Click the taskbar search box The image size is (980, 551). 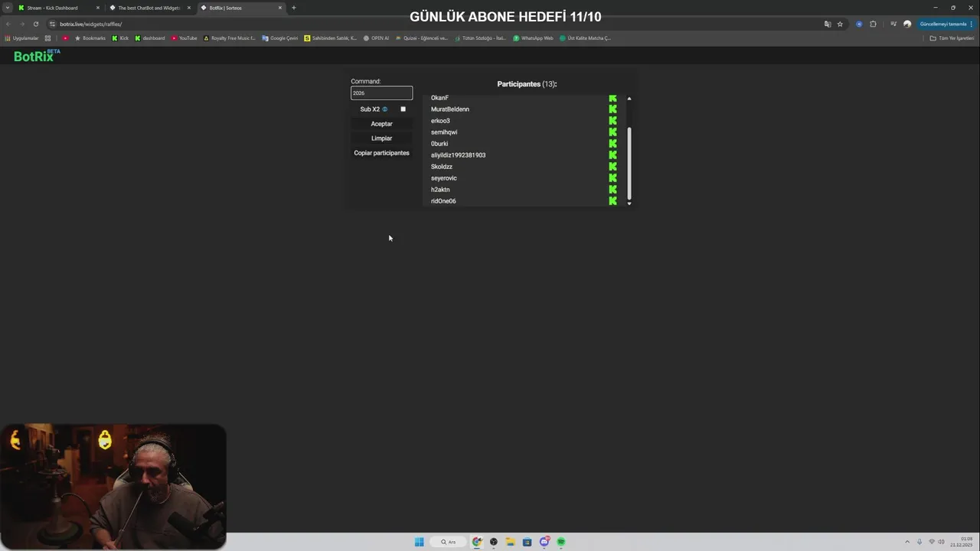coord(448,542)
